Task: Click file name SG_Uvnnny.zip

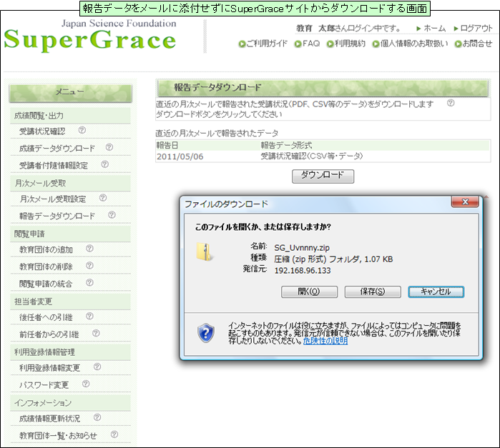Action: tap(302, 247)
